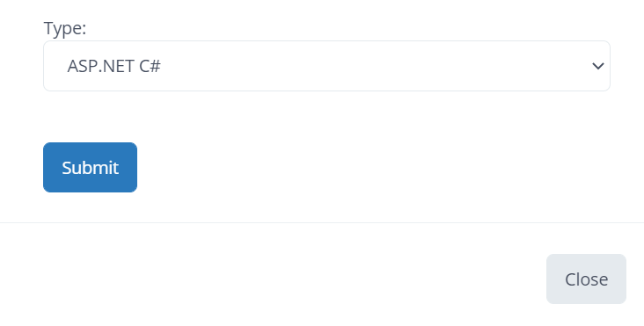The image size is (644, 326).
Task: Hit Submit below the Type field
Action: click(x=90, y=167)
